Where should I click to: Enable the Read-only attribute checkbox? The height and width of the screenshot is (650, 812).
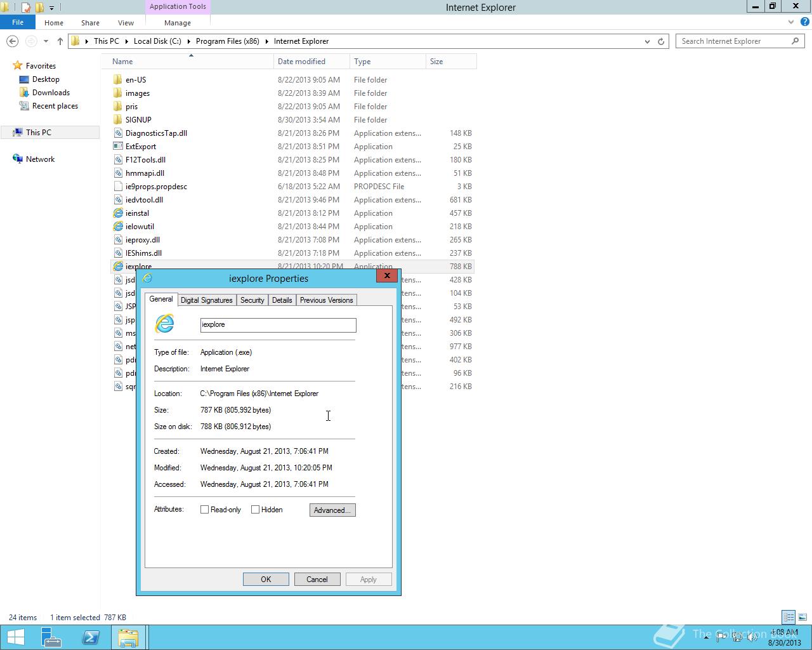(204, 510)
